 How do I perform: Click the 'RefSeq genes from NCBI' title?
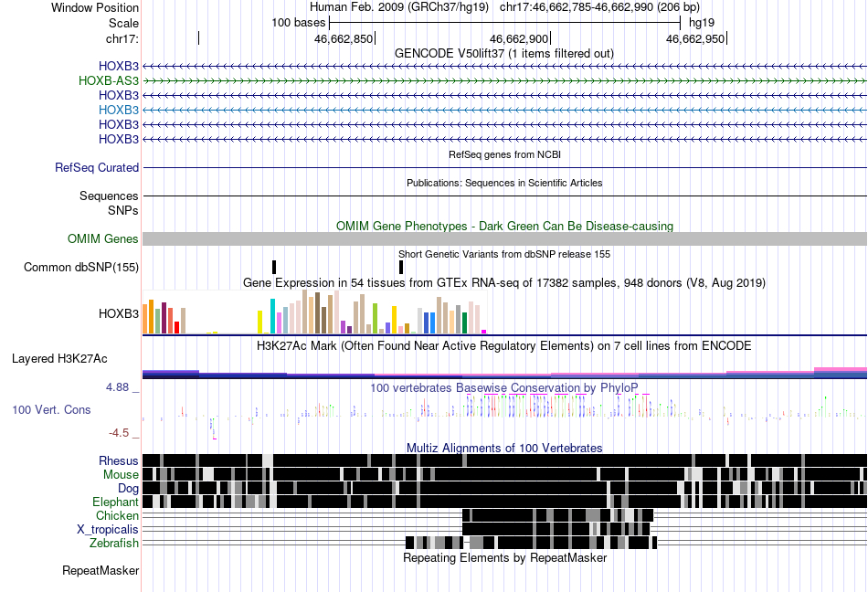pos(505,155)
